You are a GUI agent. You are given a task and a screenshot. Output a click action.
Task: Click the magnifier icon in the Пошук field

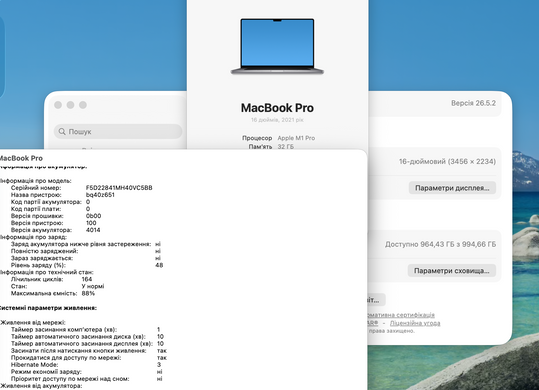[62, 132]
